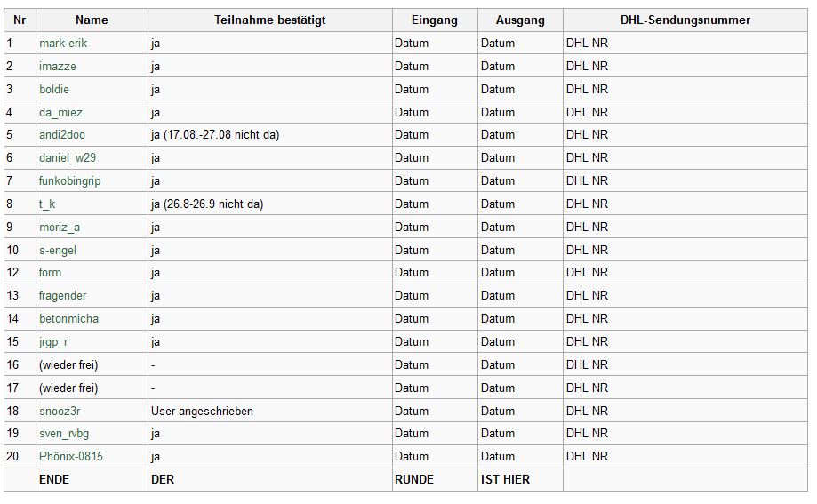Open fragender's profile link

[x=62, y=296]
